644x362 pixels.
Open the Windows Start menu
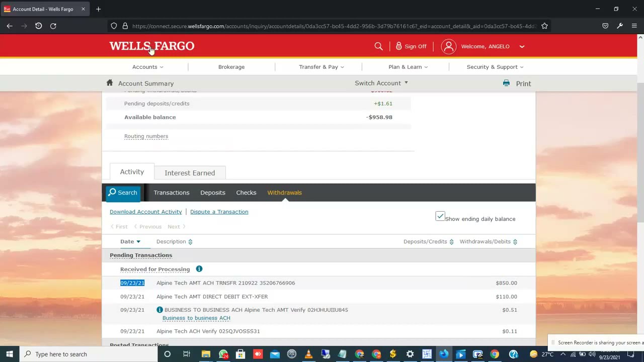(10, 354)
